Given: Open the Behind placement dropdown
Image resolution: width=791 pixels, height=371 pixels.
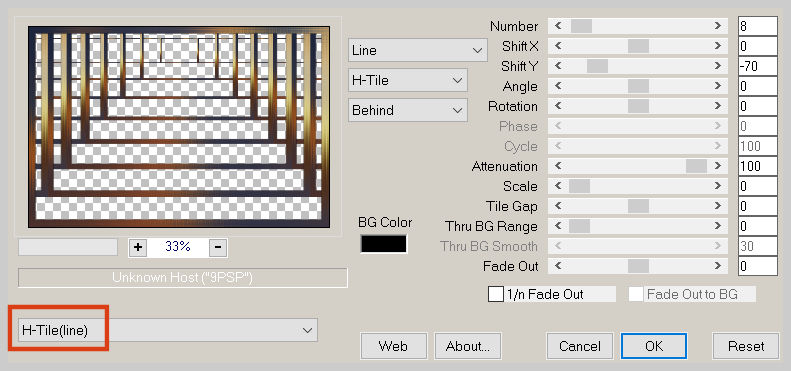Looking at the screenshot, I should [408, 110].
